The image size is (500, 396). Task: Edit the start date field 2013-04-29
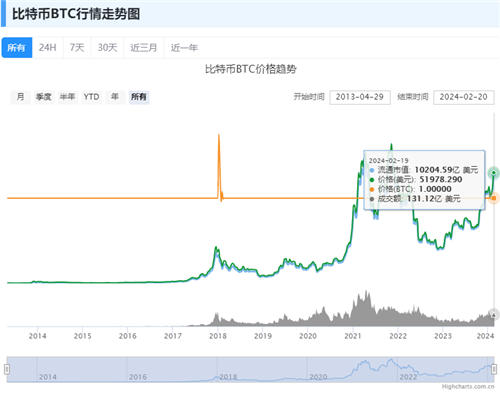(x=360, y=97)
